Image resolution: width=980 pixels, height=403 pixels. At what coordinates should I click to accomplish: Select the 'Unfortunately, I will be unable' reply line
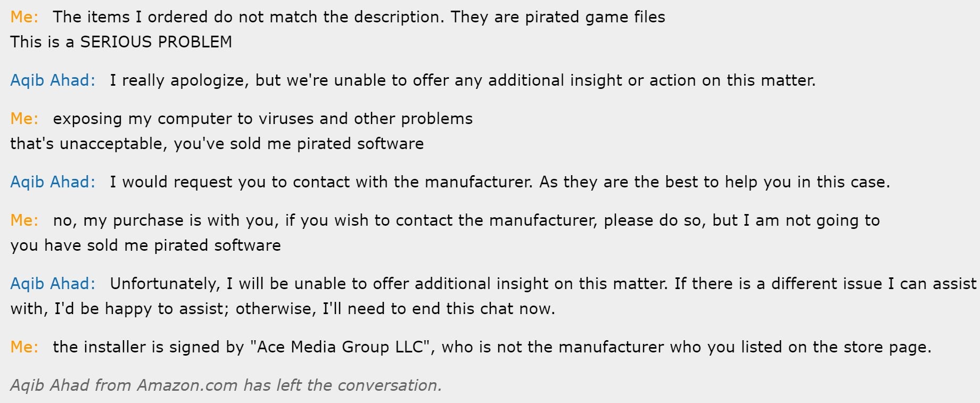(x=543, y=284)
